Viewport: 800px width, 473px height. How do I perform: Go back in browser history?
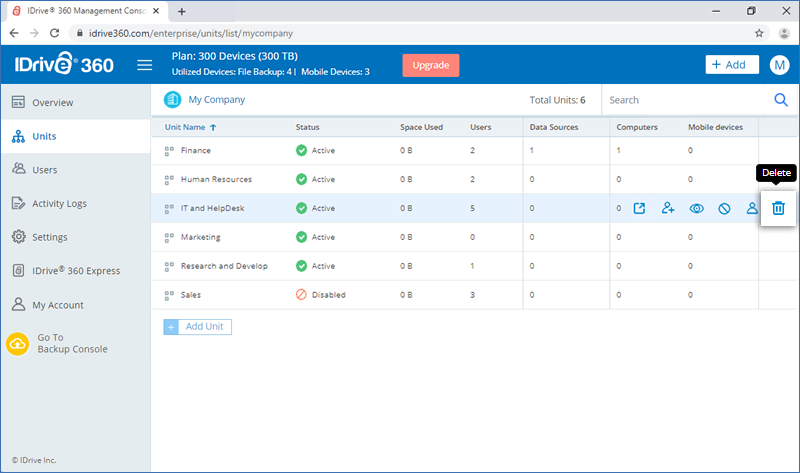pyautogui.click(x=14, y=33)
